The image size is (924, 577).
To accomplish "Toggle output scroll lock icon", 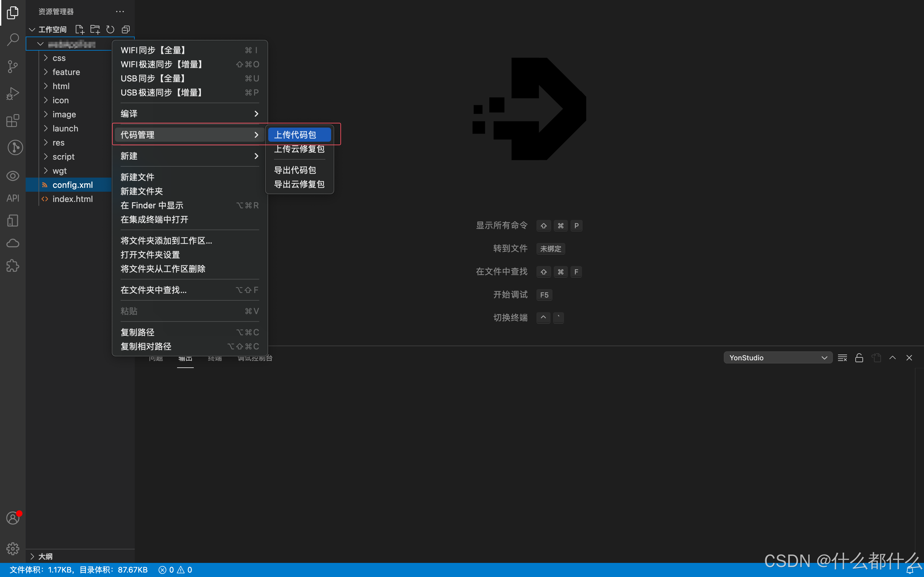I will point(859,357).
